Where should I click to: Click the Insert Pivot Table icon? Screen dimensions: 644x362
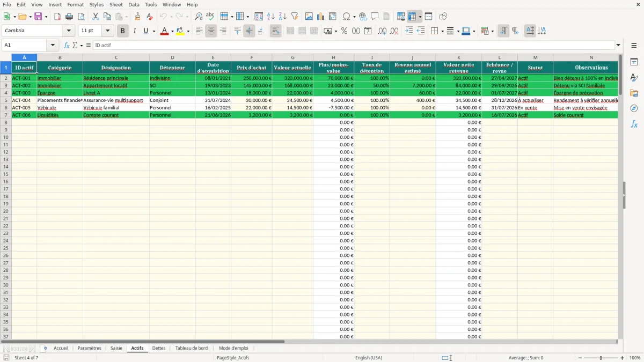pyautogui.click(x=333, y=17)
